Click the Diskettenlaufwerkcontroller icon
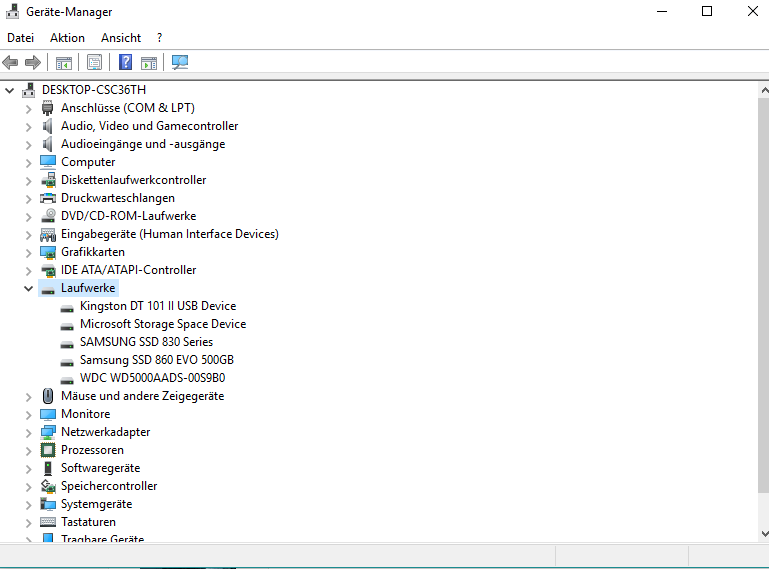The image size is (769, 569). (x=48, y=180)
